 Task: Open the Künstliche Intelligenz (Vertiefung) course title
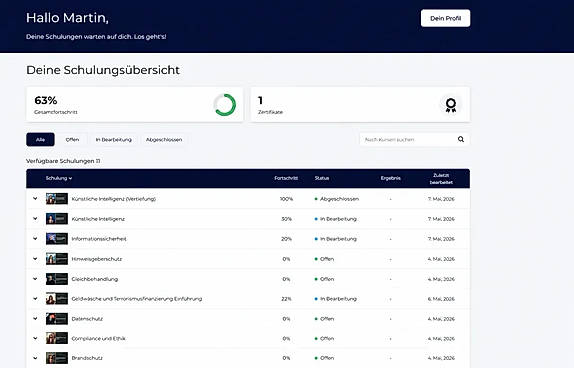coord(113,199)
